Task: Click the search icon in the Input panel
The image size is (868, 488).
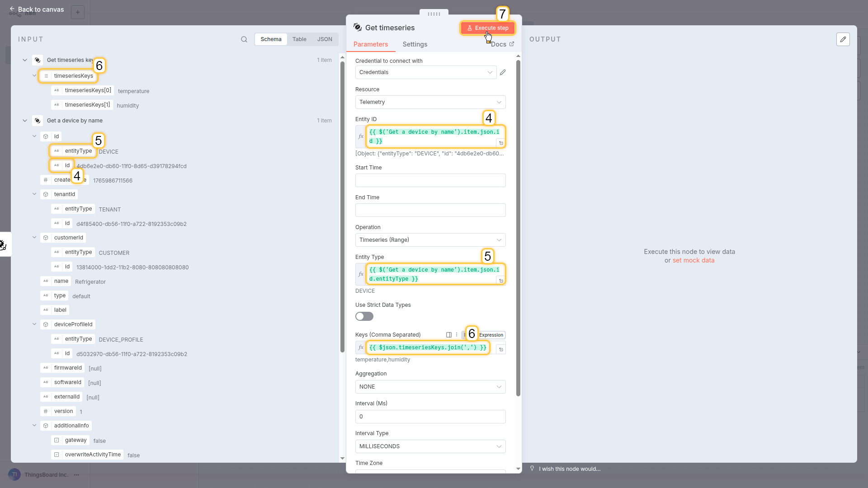Action: coord(244,39)
